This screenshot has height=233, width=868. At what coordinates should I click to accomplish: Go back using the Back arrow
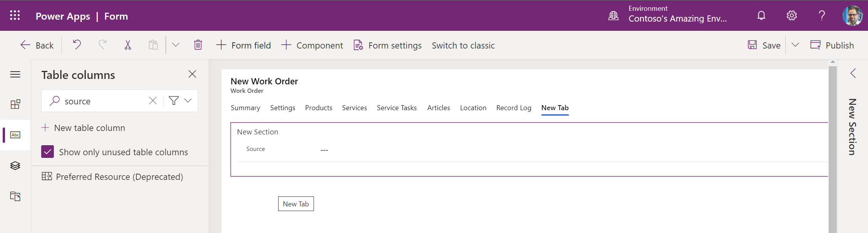pos(37,45)
